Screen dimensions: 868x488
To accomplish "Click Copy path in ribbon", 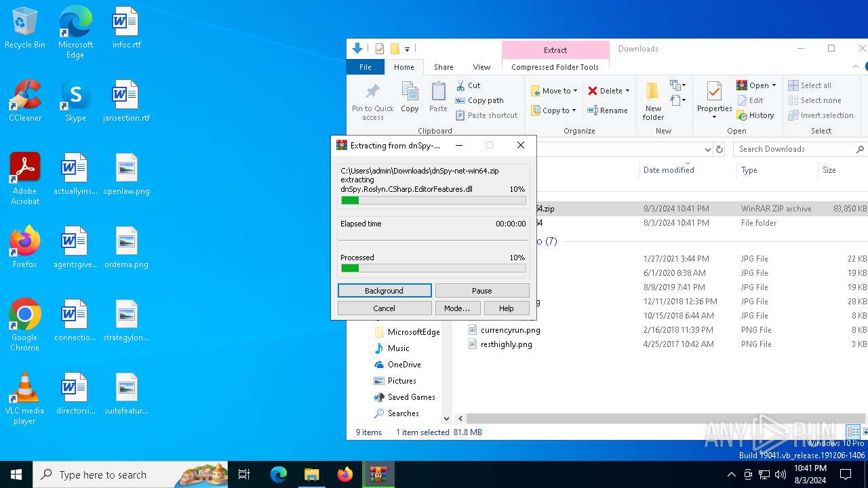I will (479, 100).
